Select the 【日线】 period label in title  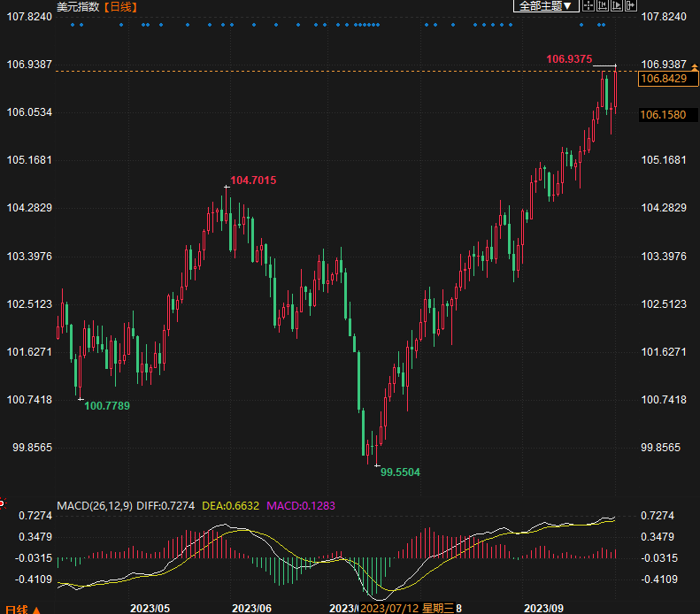[121, 6]
